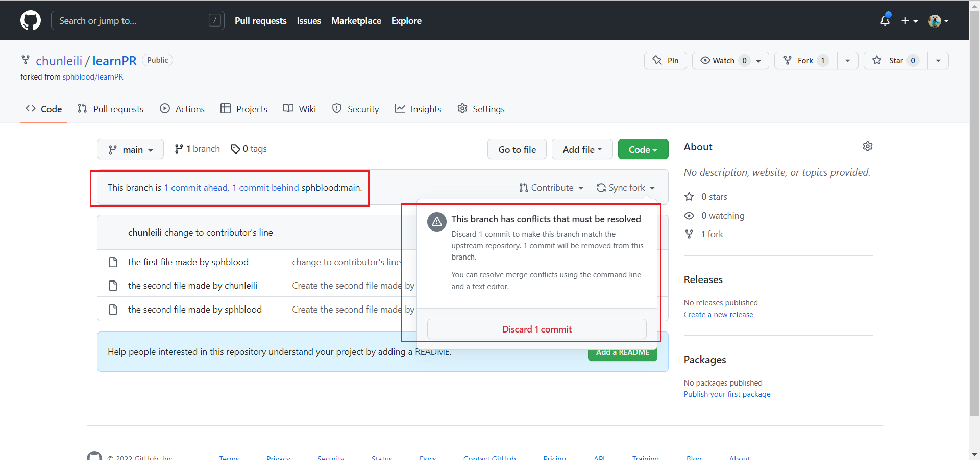The width and height of the screenshot is (980, 460).
Task: Go to Pull requests in top navigation
Action: pos(260,21)
